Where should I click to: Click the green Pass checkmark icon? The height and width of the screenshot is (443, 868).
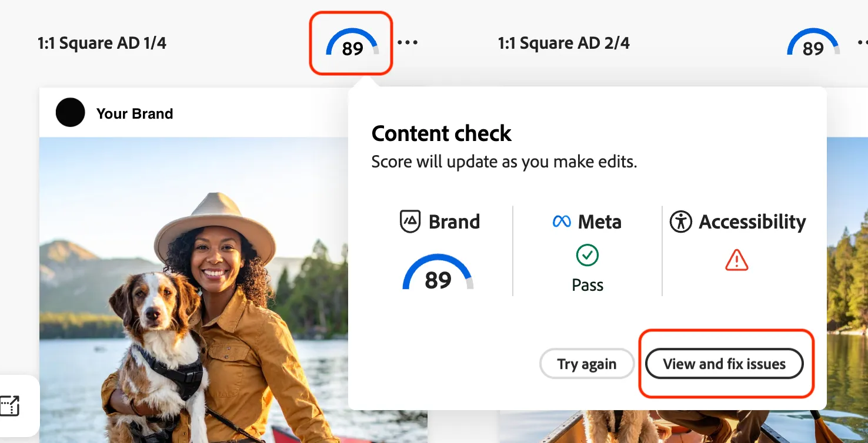click(x=587, y=255)
